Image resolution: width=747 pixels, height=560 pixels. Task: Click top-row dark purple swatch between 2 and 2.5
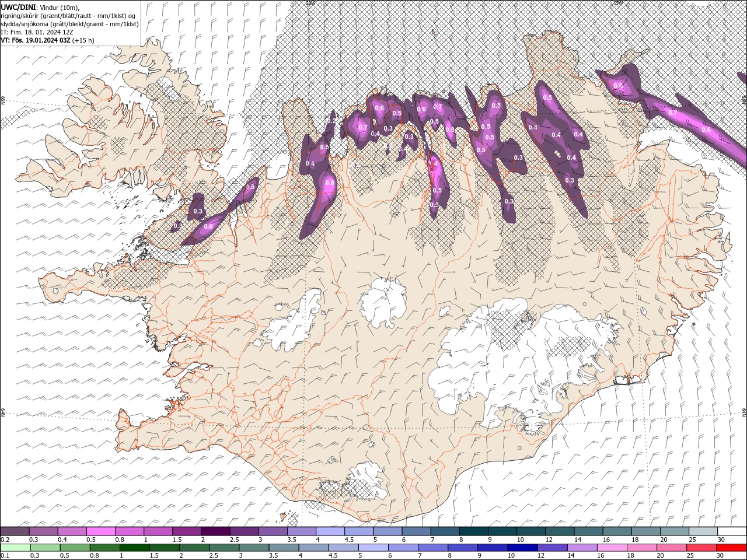tap(215, 531)
